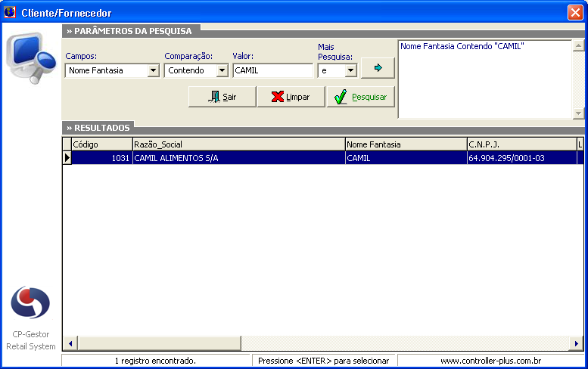Image resolution: width=588 pixels, height=369 pixels.
Task: Click www.controller-plus.com.br in status bar
Action: click(490, 361)
